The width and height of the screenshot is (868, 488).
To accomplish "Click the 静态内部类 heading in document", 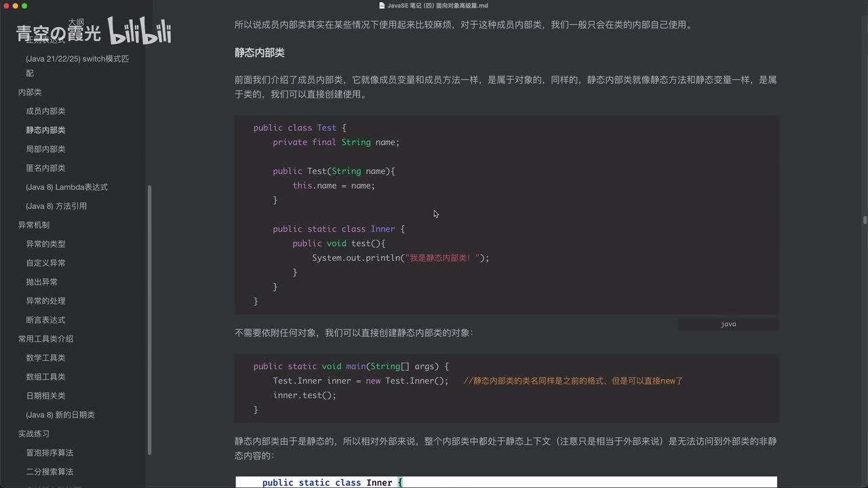I will tap(260, 52).
